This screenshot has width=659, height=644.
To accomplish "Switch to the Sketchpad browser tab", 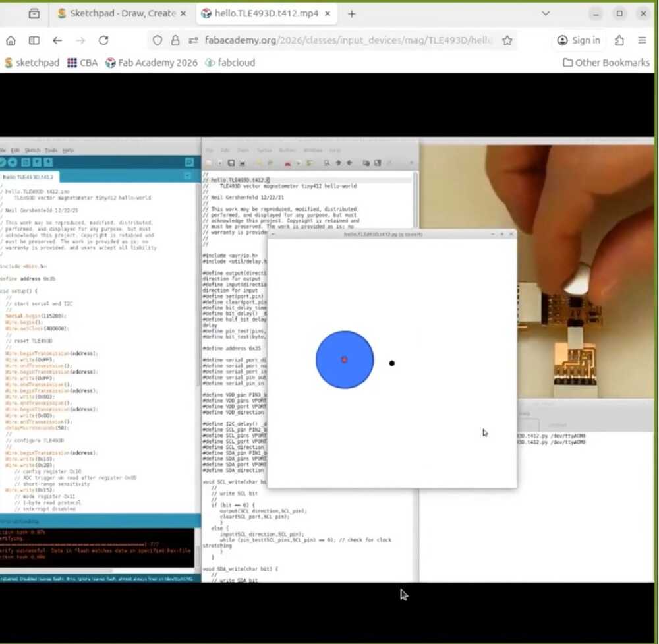I will click(123, 13).
